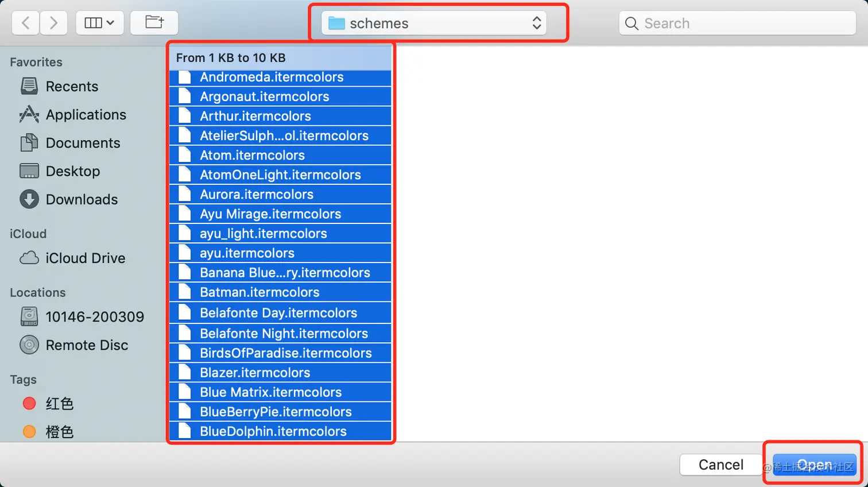Click the file icon beside Blue Matrix.itermcolors
This screenshot has width=868, height=487.
coord(184,392)
